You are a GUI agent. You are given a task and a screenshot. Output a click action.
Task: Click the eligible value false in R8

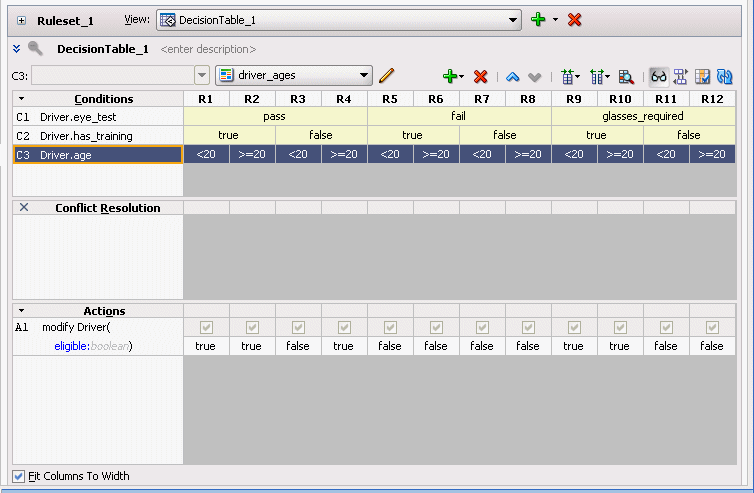click(528, 346)
